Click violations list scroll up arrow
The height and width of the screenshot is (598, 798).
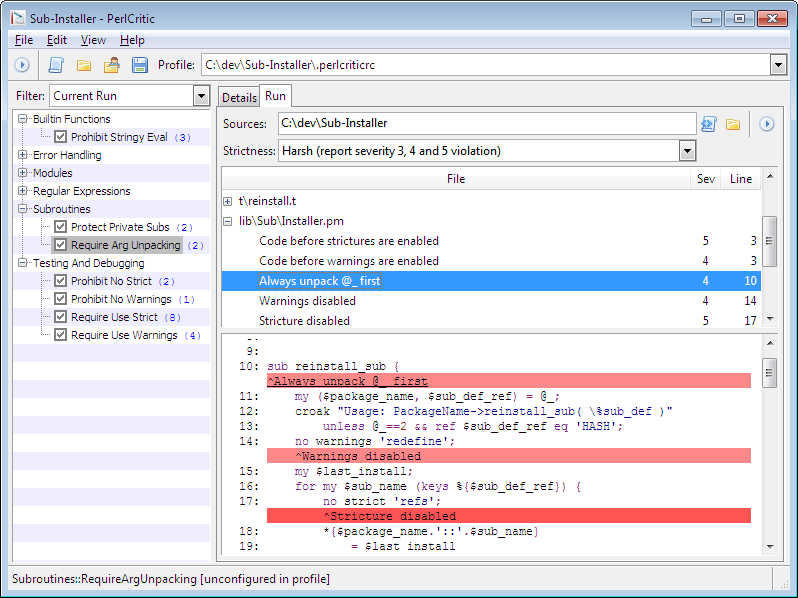click(x=770, y=176)
